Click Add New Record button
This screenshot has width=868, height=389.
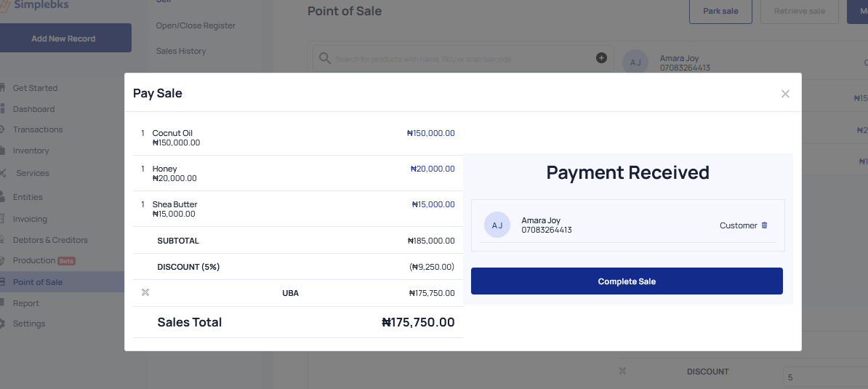pyautogui.click(x=64, y=39)
